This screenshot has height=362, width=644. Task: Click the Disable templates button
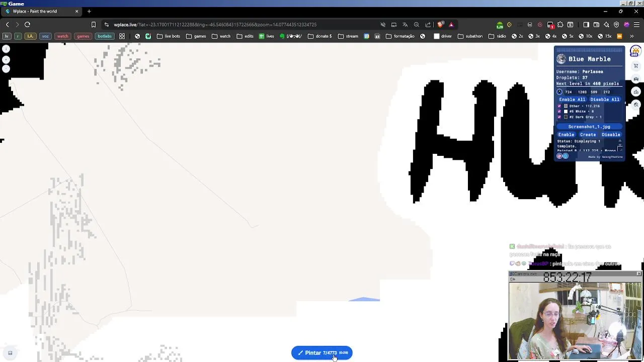[611, 135]
